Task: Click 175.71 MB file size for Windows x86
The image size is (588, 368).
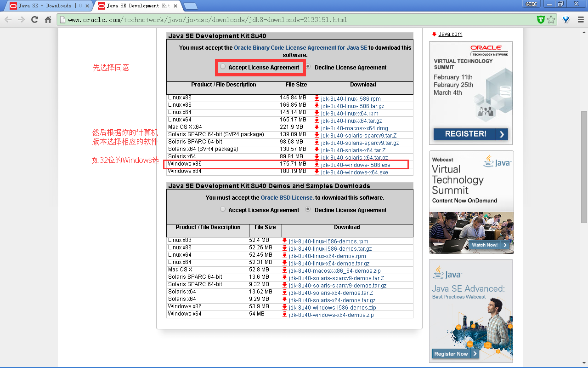Action: point(293,164)
